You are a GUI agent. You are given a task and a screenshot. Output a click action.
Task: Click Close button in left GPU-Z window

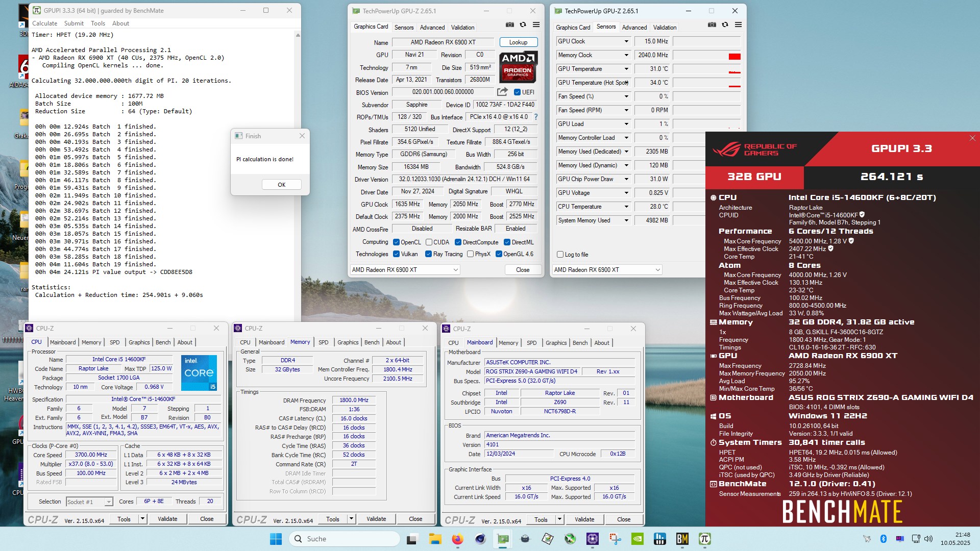point(523,270)
